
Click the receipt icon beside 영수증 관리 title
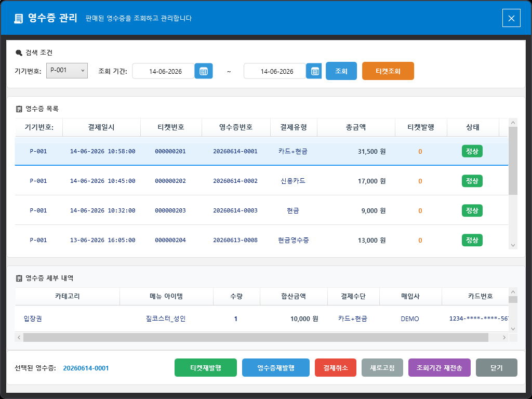pyautogui.click(x=18, y=18)
